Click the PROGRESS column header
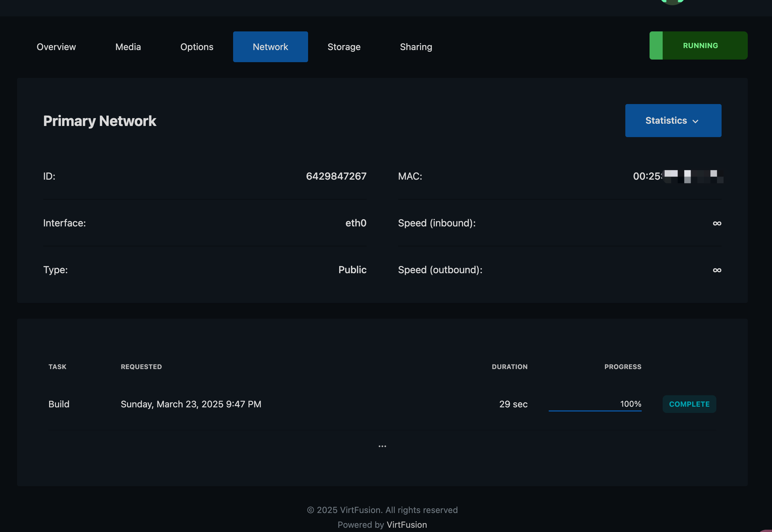Screen dimensions: 772x532 623,367
